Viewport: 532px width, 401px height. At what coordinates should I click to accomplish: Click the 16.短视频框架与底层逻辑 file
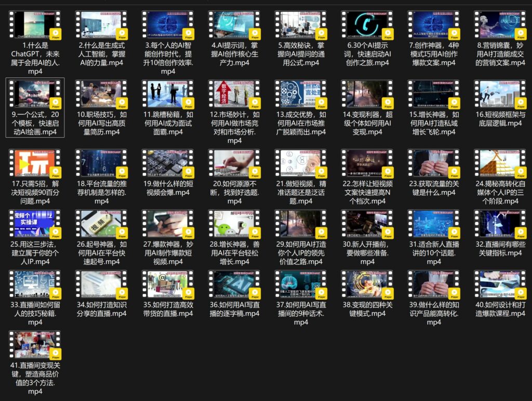(500, 94)
